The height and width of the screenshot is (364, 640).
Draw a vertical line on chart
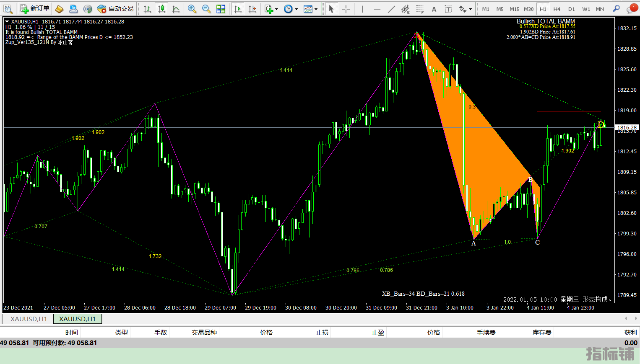pos(363,9)
